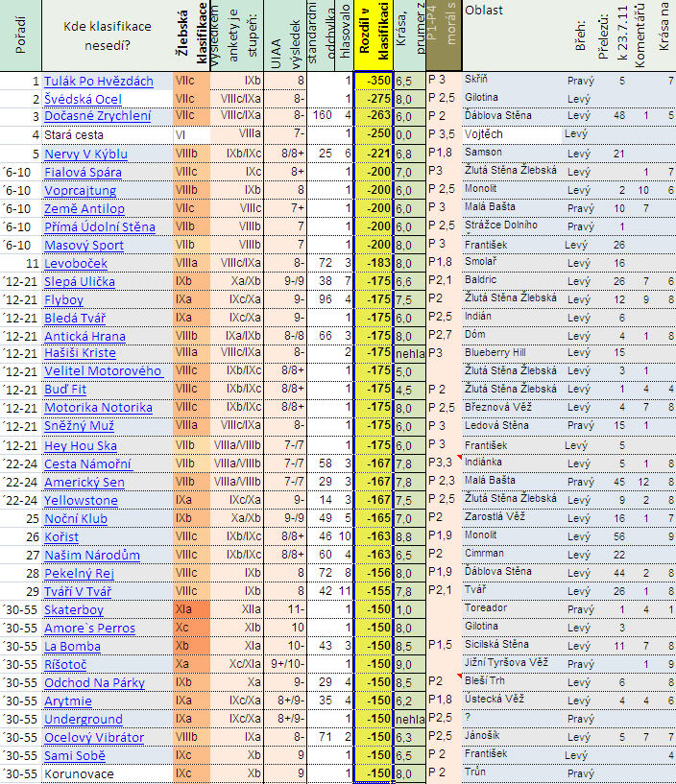Click the "Korunovace" cell in the last row
The image size is (676, 784).
[79, 773]
